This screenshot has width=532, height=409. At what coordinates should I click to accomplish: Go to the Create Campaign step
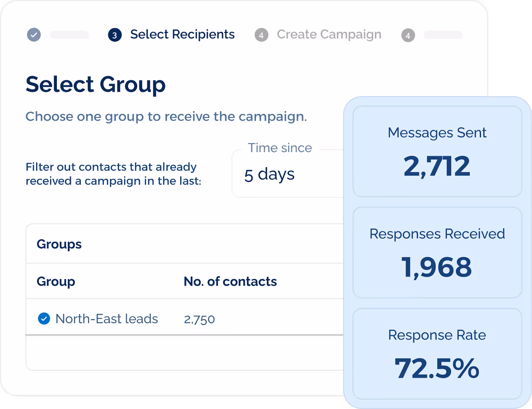coord(329,34)
